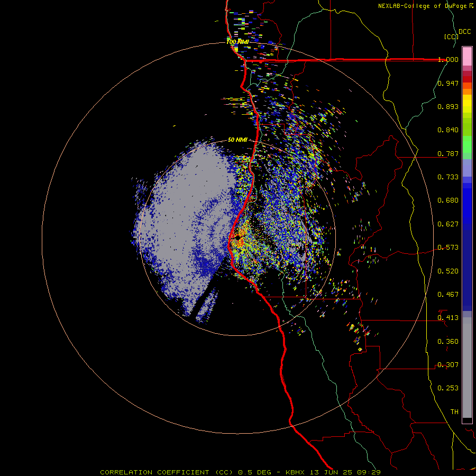Click the 100 NMI range ring label
476x476 pixels.
[x=237, y=42]
